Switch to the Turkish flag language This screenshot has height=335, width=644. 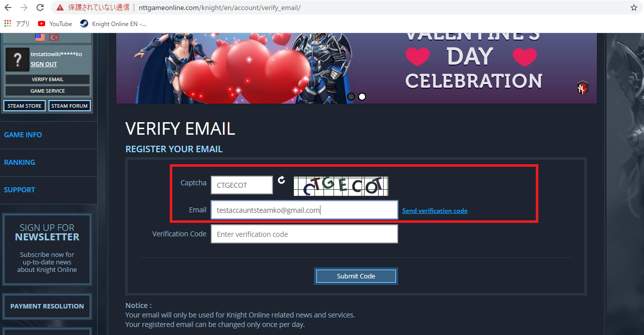[x=54, y=37]
